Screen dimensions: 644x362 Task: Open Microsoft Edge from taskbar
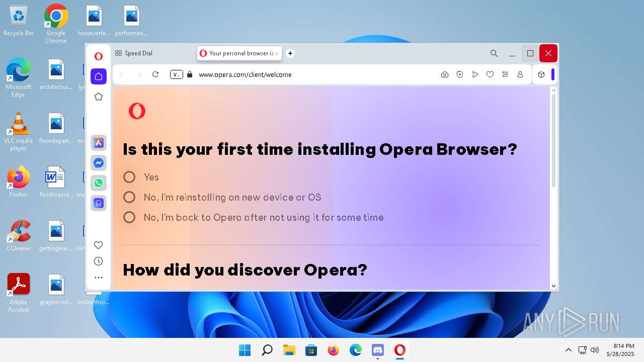(x=355, y=350)
